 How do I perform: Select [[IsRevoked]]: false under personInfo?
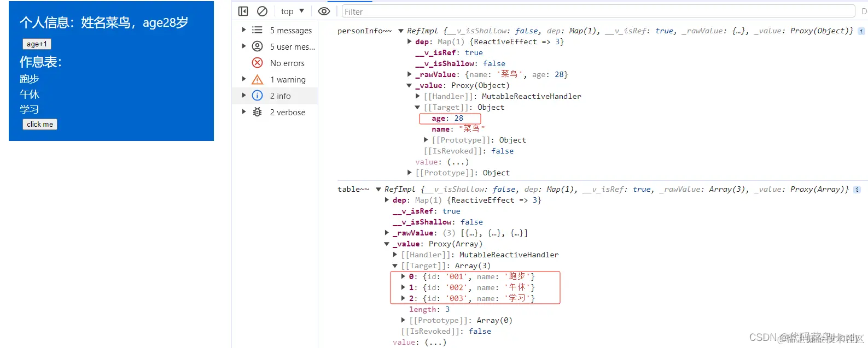point(469,151)
